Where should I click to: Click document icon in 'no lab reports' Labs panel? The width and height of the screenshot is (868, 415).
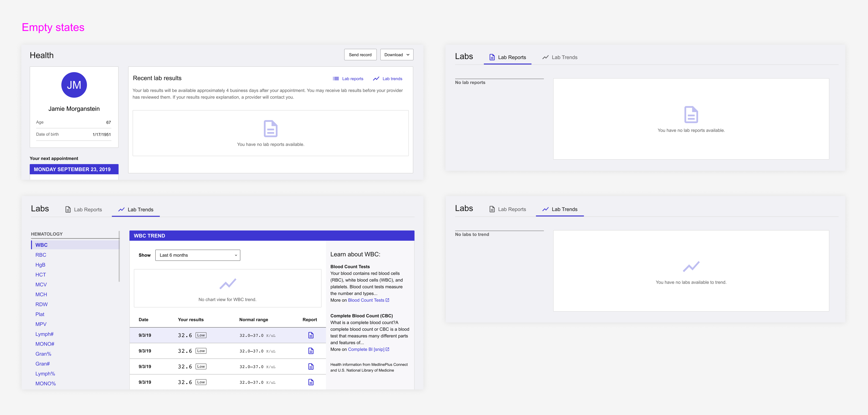(x=691, y=115)
